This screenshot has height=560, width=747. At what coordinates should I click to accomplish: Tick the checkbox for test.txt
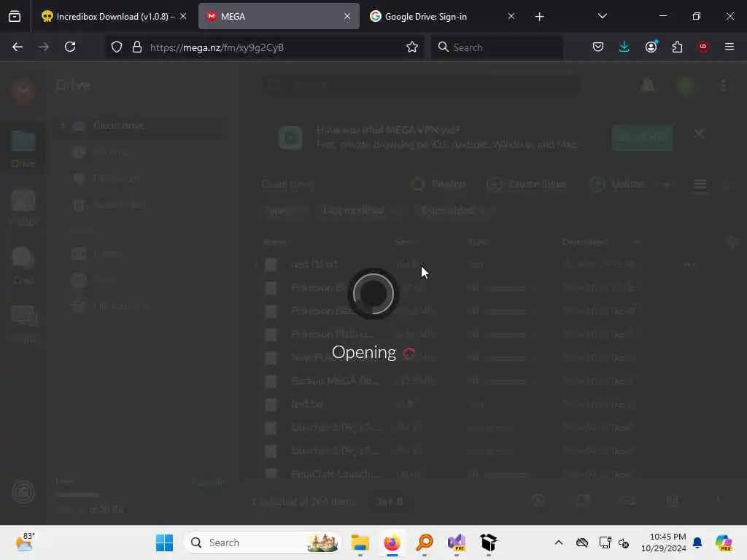pyautogui.click(x=271, y=405)
